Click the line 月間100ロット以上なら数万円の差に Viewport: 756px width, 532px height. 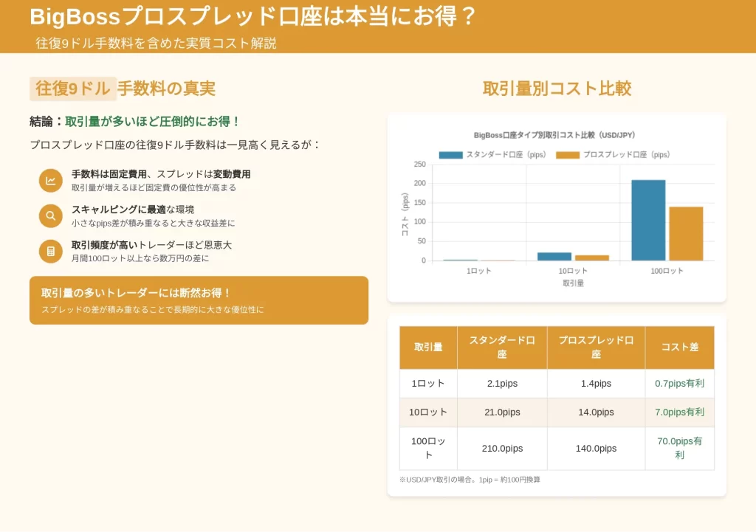[x=140, y=258]
